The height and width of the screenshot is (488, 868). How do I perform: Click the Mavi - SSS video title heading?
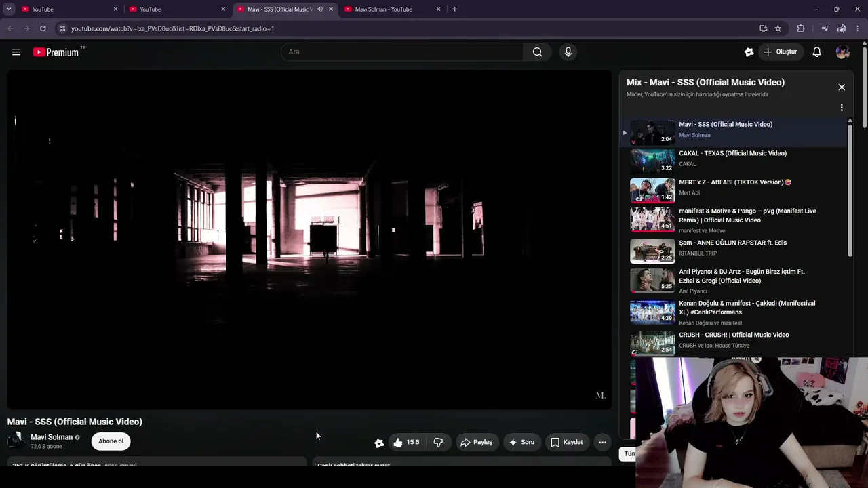point(75,422)
